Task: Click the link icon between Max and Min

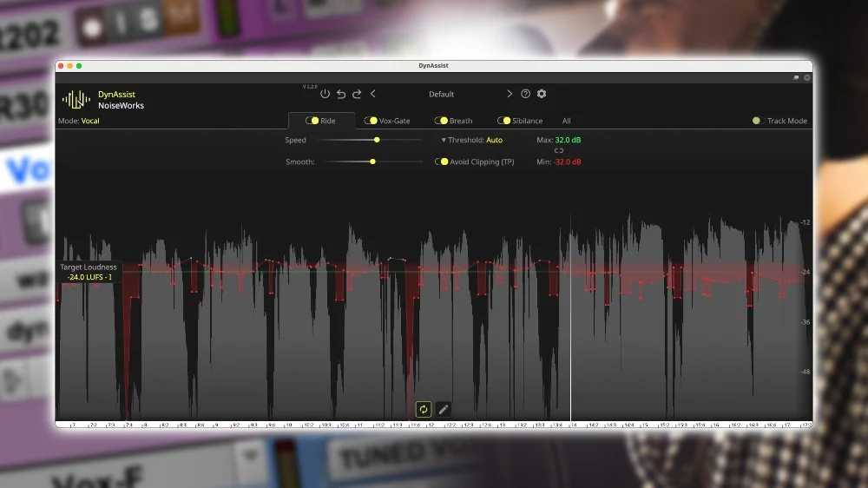Action: 558,151
